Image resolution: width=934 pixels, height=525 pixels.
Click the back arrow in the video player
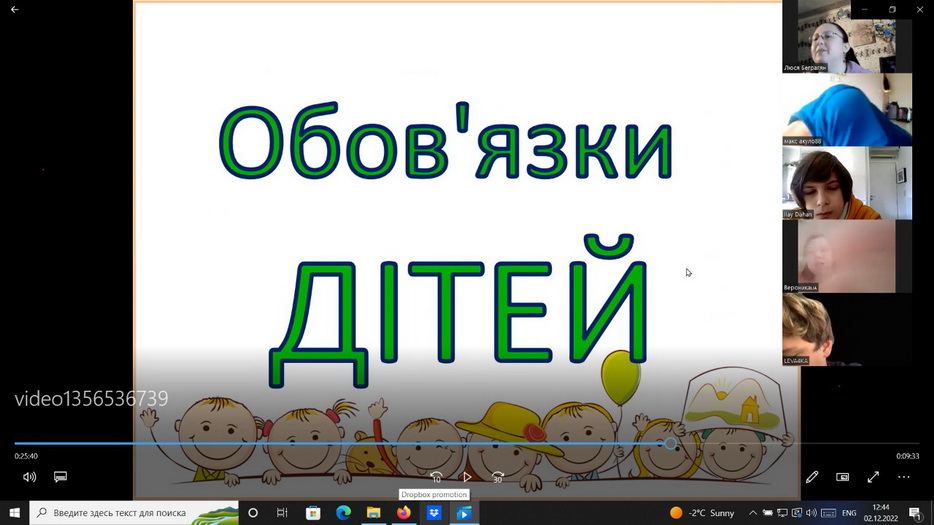pos(14,10)
